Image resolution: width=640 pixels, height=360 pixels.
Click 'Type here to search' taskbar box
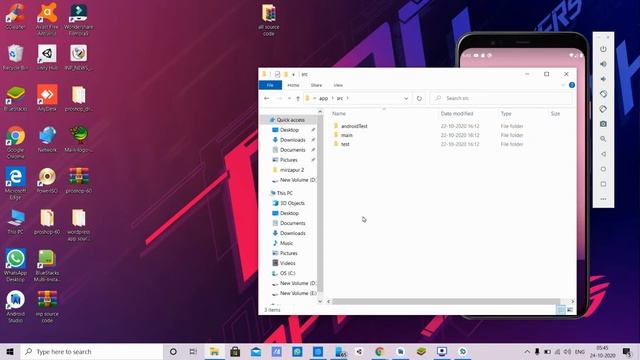point(92,351)
